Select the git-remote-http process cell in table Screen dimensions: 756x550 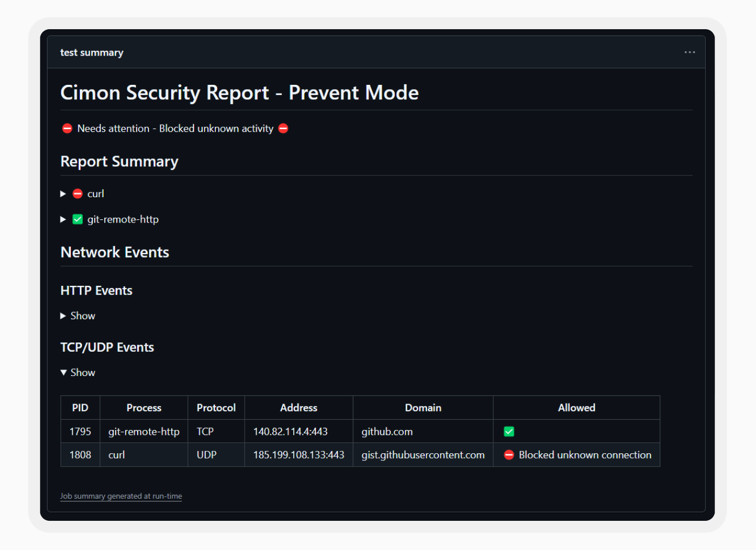[x=144, y=432]
